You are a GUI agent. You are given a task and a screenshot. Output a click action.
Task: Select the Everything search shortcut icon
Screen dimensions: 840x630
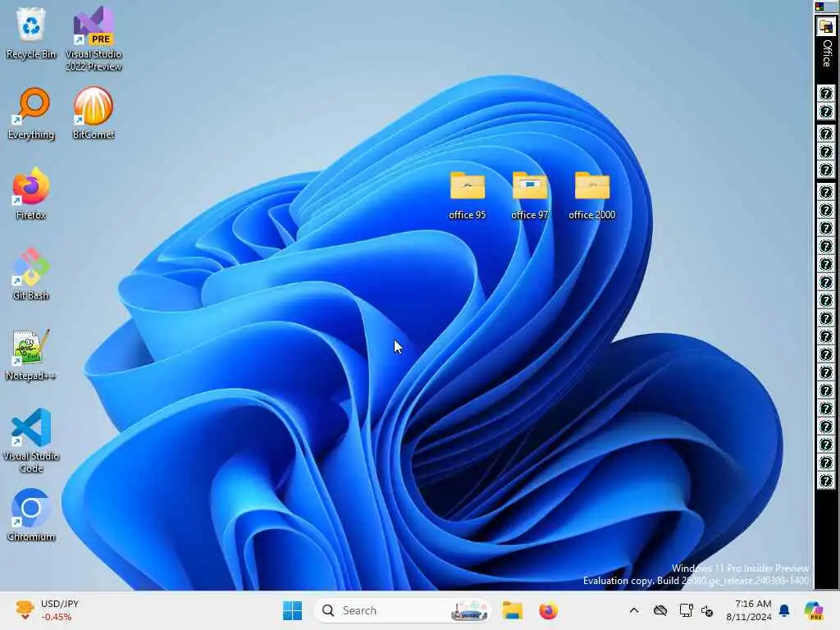pyautogui.click(x=31, y=113)
